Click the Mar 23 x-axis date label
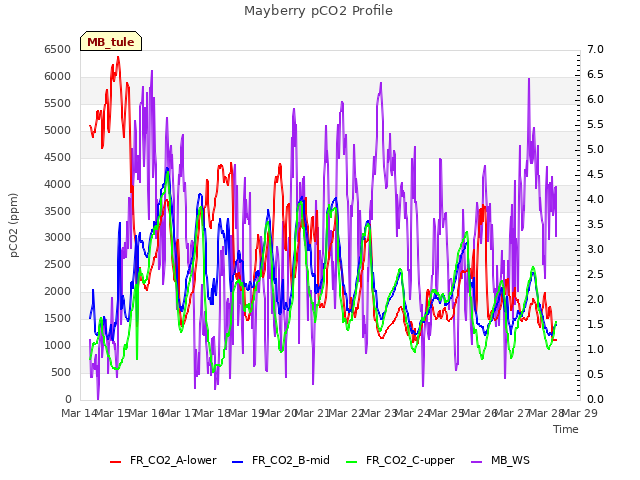The image size is (640, 480). click(379, 413)
